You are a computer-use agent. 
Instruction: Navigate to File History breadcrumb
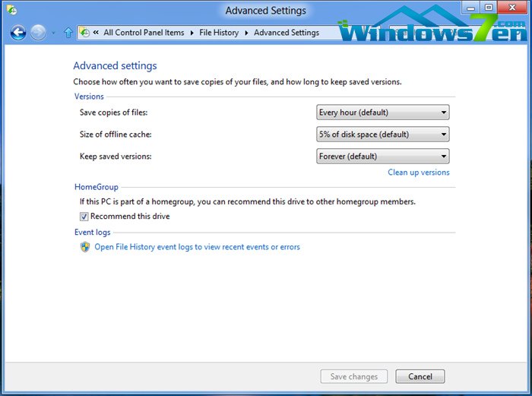(x=219, y=33)
